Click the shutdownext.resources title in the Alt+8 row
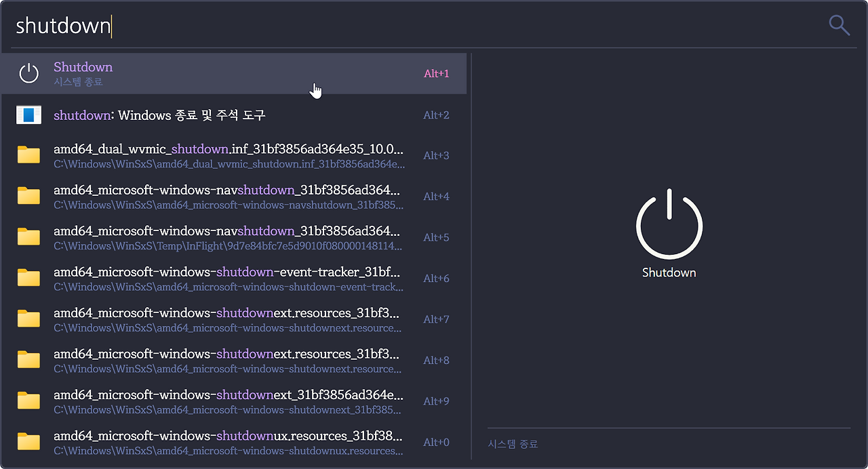The height and width of the screenshot is (469, 868). click(x=226, y=354)
